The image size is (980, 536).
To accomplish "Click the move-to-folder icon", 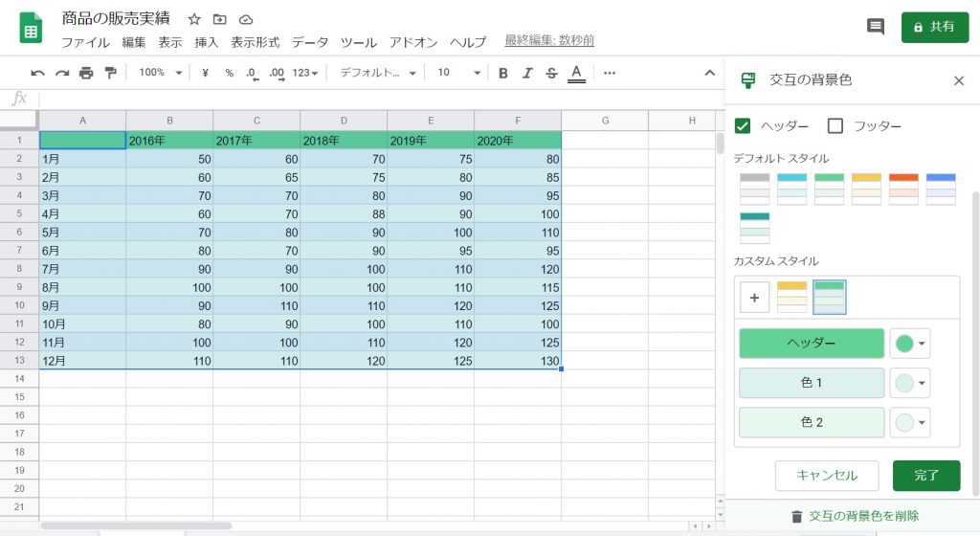I will (x=219, y=19).
